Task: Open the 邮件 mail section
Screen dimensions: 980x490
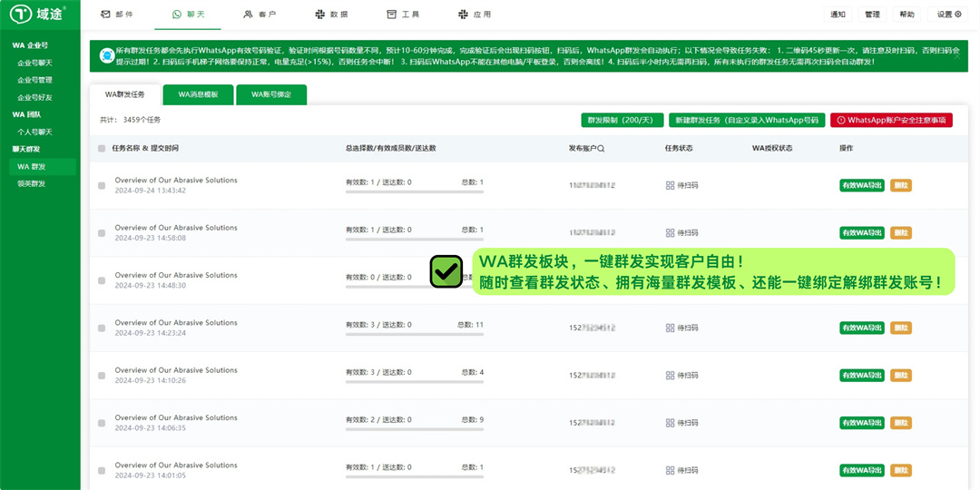Action: pos(117,14)
